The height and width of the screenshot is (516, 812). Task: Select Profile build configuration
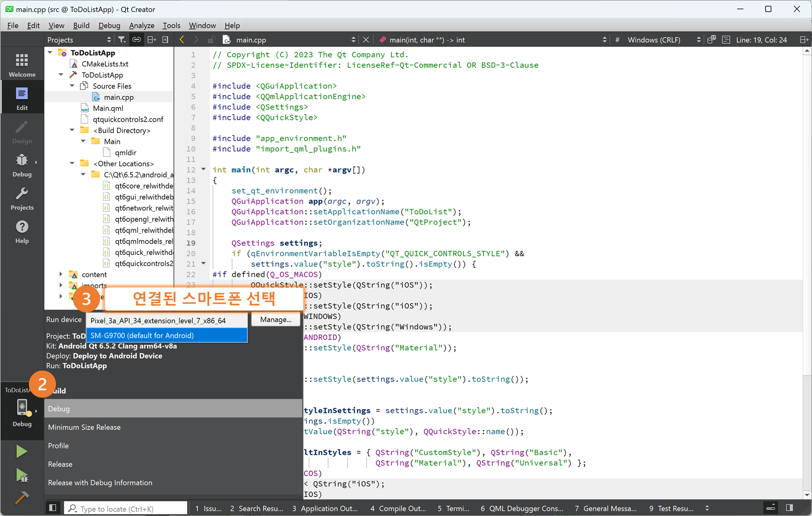173,445
